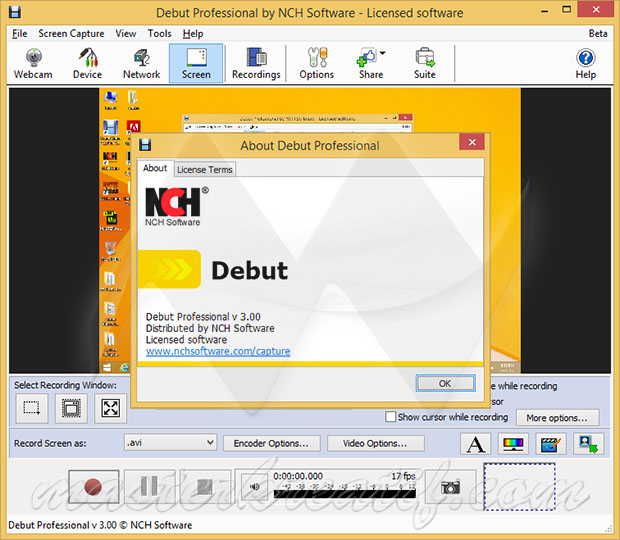Viewport: 620px width, 540px height.
Task: Choose the full screen recording icon
Action: pos(110,408)
